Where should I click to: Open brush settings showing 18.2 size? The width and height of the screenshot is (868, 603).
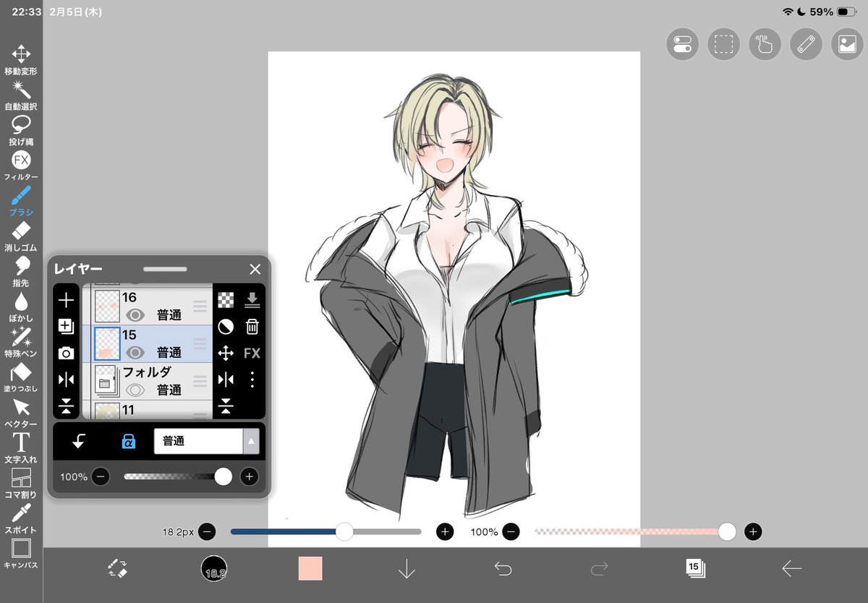[x=214, y=568]
